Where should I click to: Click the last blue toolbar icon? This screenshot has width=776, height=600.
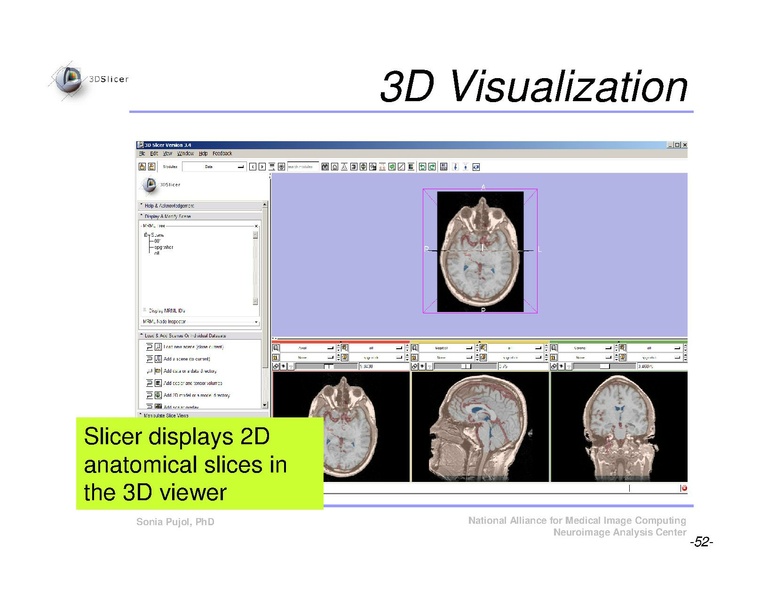point(476,167)
